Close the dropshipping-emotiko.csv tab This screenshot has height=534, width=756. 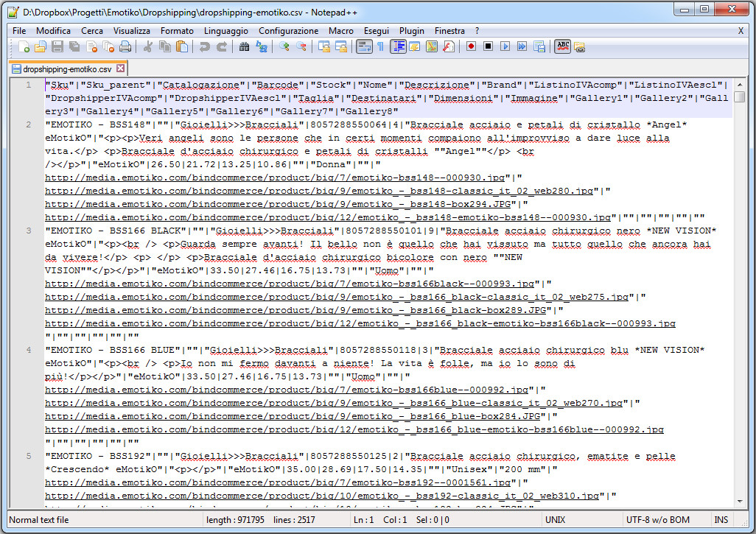pos(121,68)
